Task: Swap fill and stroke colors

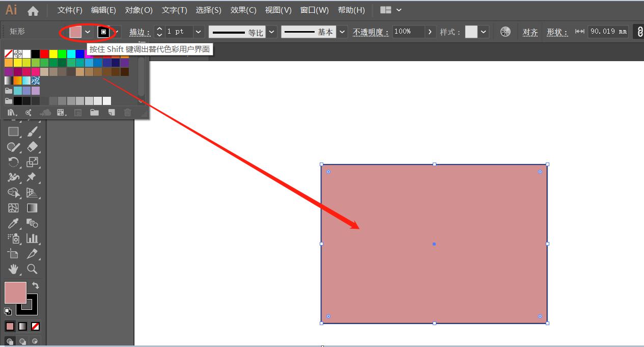Action: tap(35, 285)
